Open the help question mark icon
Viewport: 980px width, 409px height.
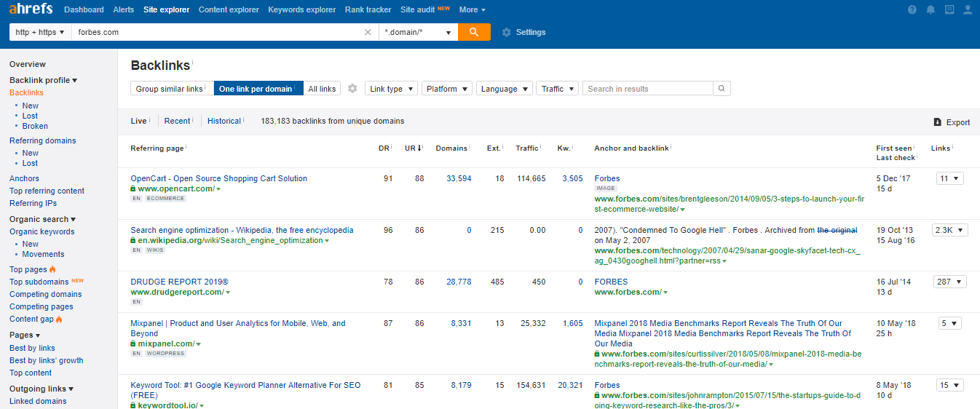coord(912,9)
